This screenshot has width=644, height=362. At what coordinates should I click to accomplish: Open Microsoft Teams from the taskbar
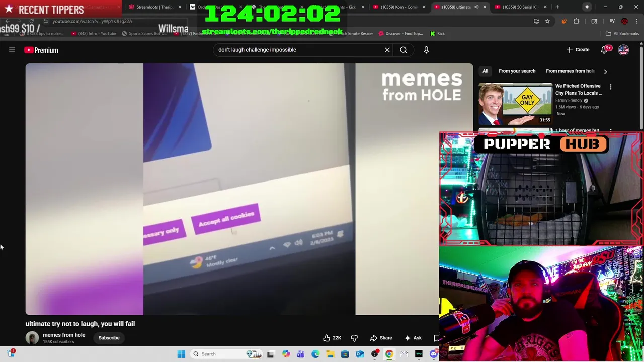300,354
